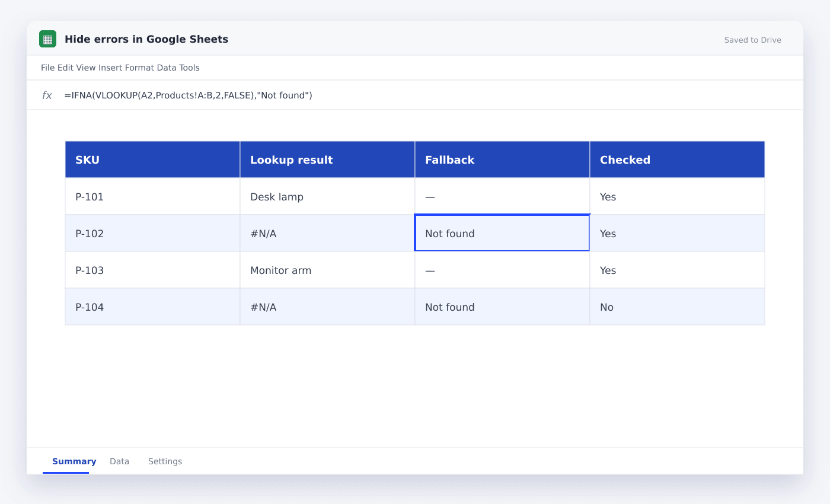Image resolution: width=830 pixels, height=504 pixels.
Task: Open the Insert menu
Action: (110, 68)
